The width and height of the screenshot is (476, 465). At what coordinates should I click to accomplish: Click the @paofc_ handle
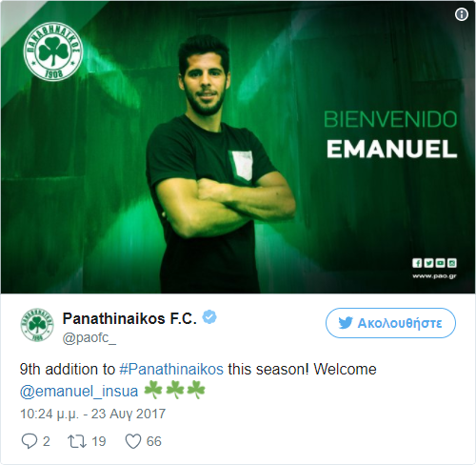point(89,338)
